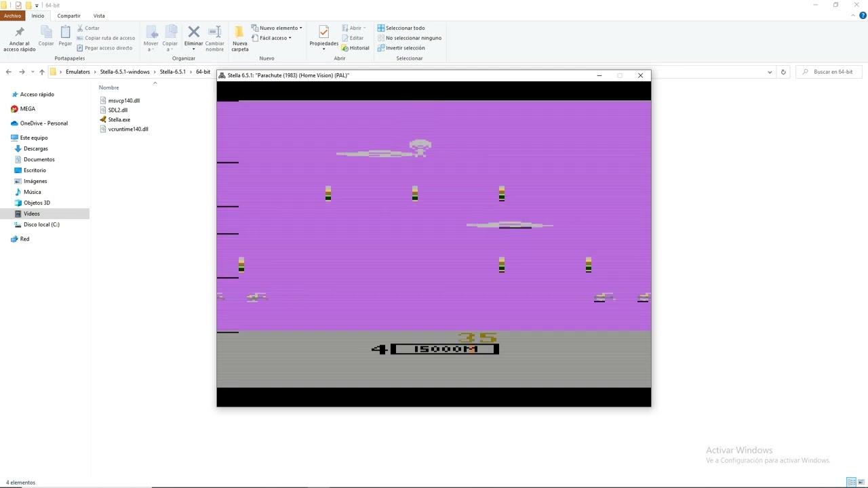Click 'Pegar acceso directo'
Screen dimensions: 868x488
pyautogui.click(x=104, y=48)
